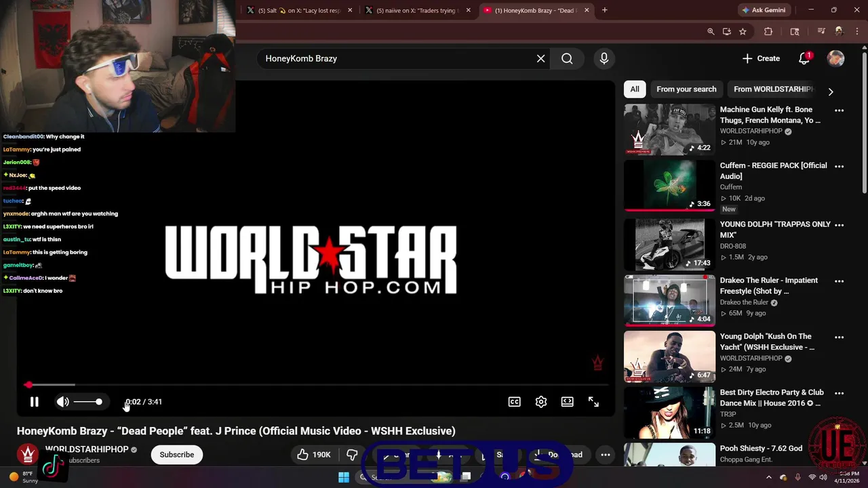Screen dimensions: 868x488
Task: Open the WORLDSTARHIPHOP channel name
Action: (x=87, y=449)
